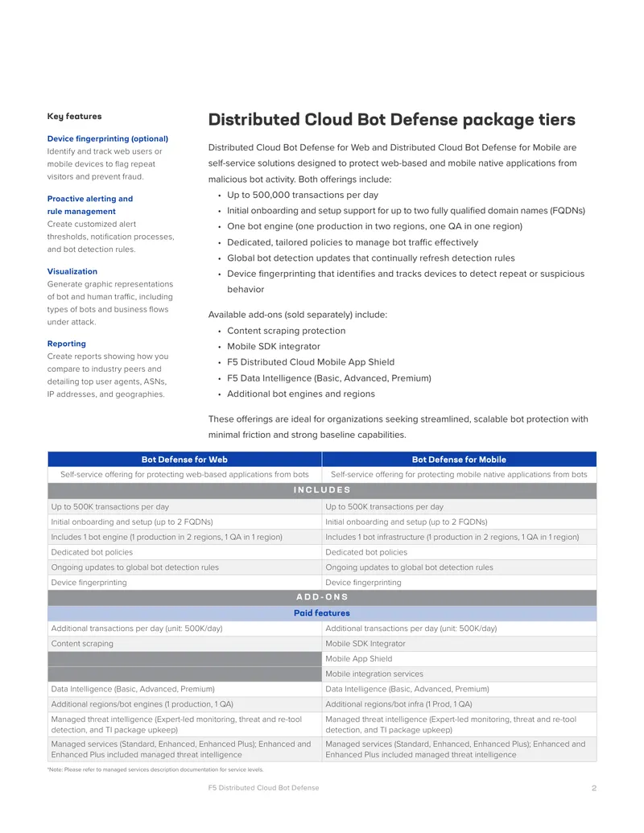Select the INCLUDES section banner in table
This screenshot has width=644, height=833.
322,490
